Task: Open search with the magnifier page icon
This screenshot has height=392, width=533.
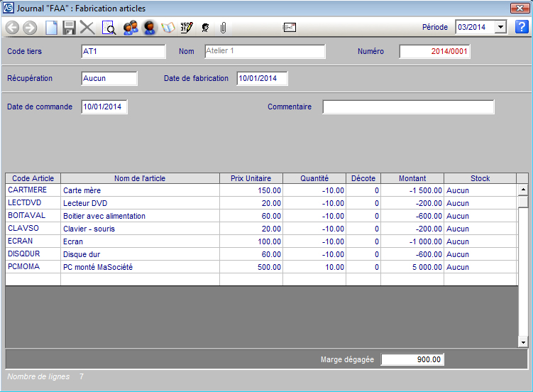Action: (x=109, y=28)
